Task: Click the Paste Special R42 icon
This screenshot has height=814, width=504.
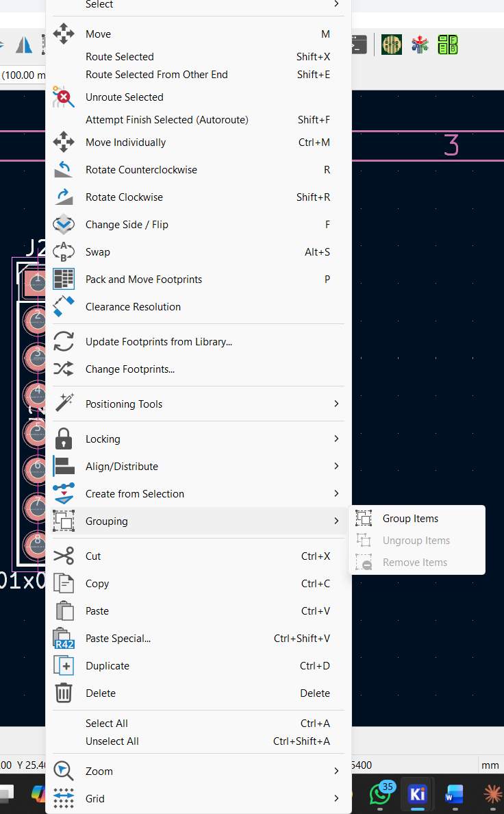Action: [x=63, y=639]
